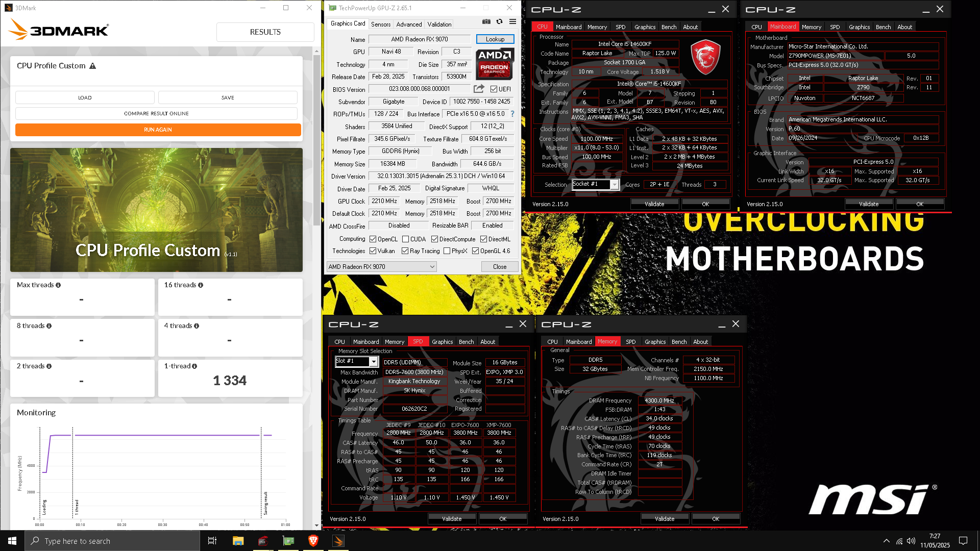Switch to Advanced tab in GPU-Z
980x551 pixels.
409,24
